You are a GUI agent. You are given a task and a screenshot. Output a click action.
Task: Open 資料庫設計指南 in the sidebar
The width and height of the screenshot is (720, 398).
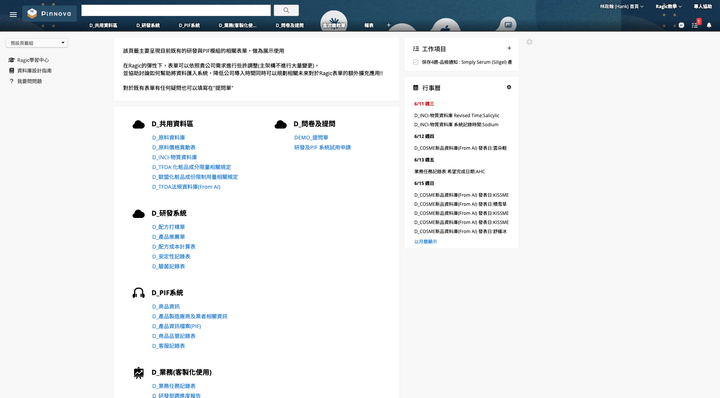pos(34,71)
